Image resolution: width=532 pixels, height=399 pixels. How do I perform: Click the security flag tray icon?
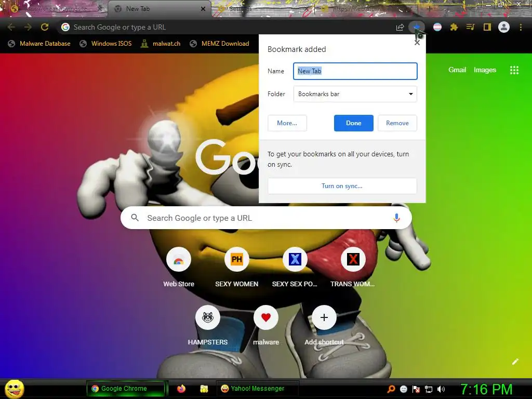(416, 389)
